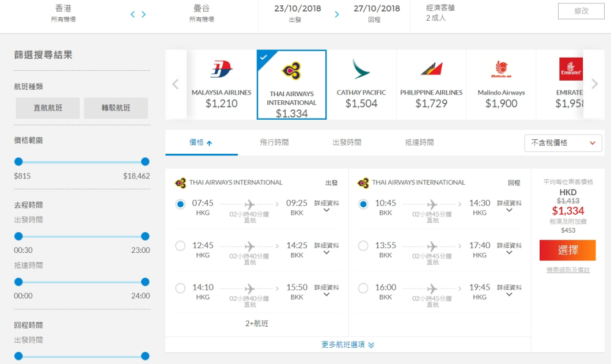Expand 詳細資料 for the 10:45 return flight

point(509,206)
